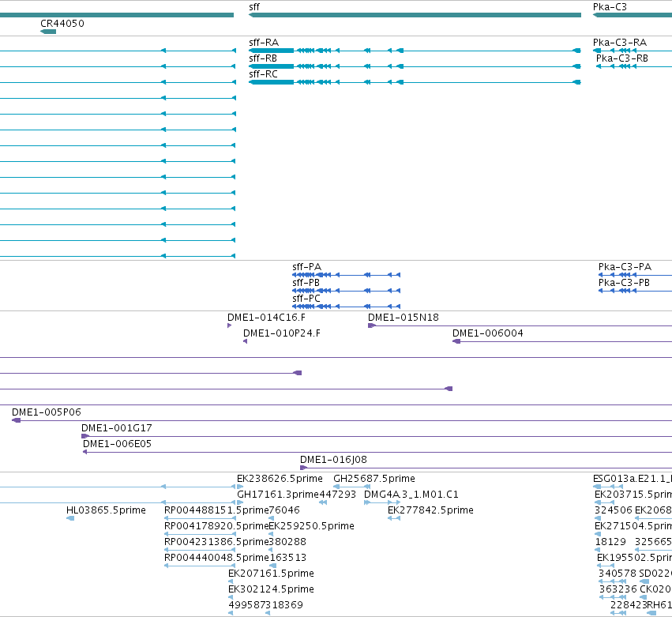This screenshot has height=617, width=672.
Task: Select EST RP004440048.5prime label
Action: (x=216, y=559)
